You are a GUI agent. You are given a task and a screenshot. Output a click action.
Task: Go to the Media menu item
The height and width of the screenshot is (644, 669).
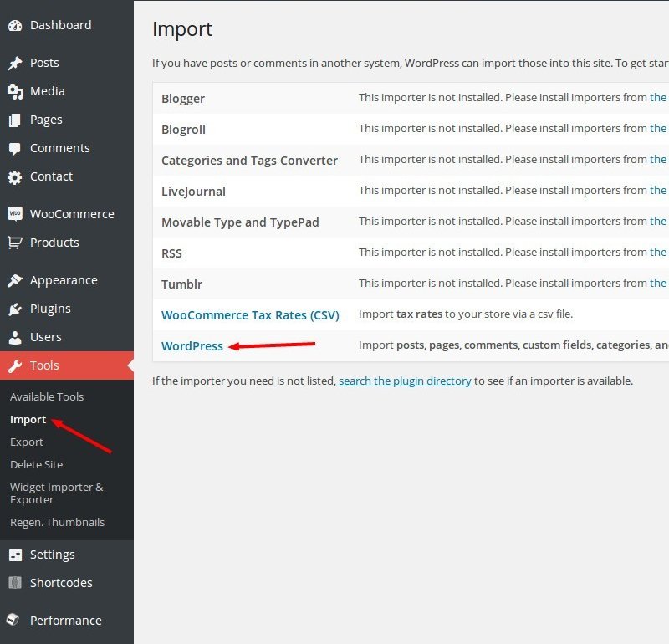(x=48, y=91)
